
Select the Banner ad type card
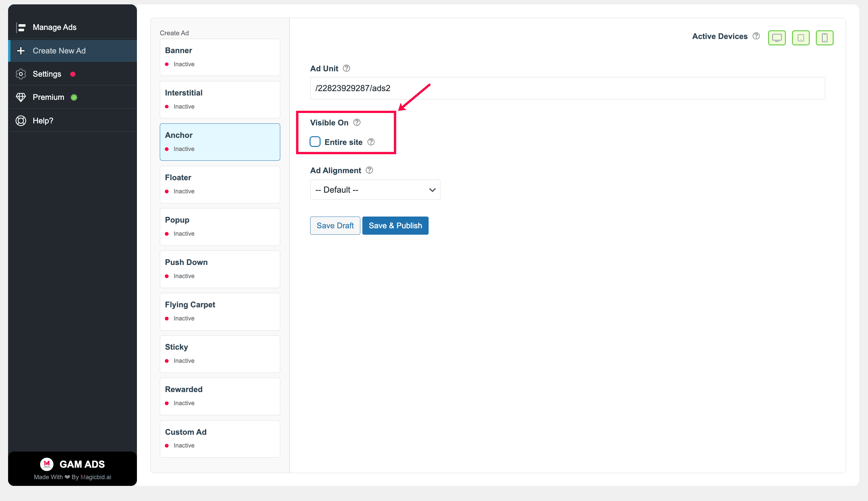(220, 57)
